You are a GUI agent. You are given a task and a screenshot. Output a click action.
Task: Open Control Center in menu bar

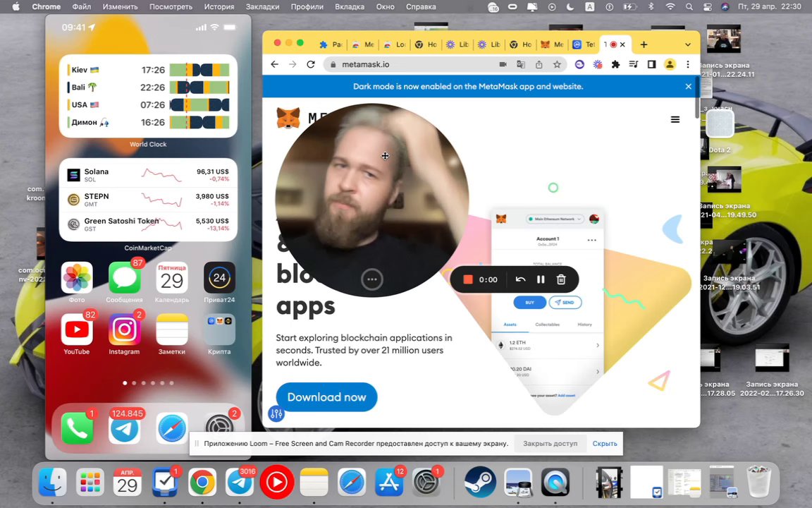[708, 7]
